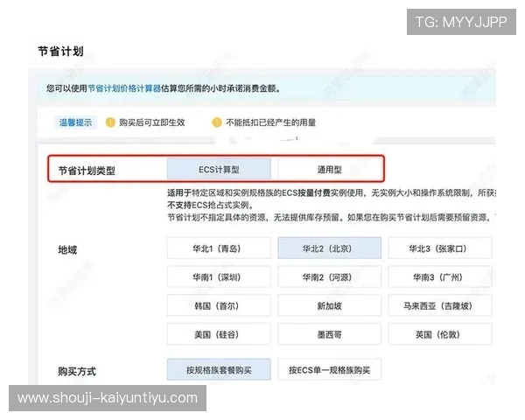This screenshot has width=525, height=420.
Task: Select the 通用型 plan type
Action: coord(330,170)
